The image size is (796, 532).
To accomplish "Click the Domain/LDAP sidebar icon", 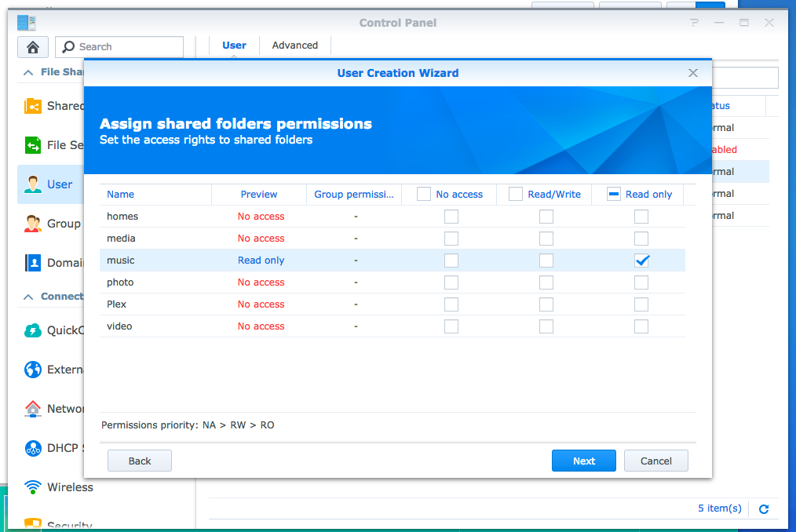I will tap(33, 263).
